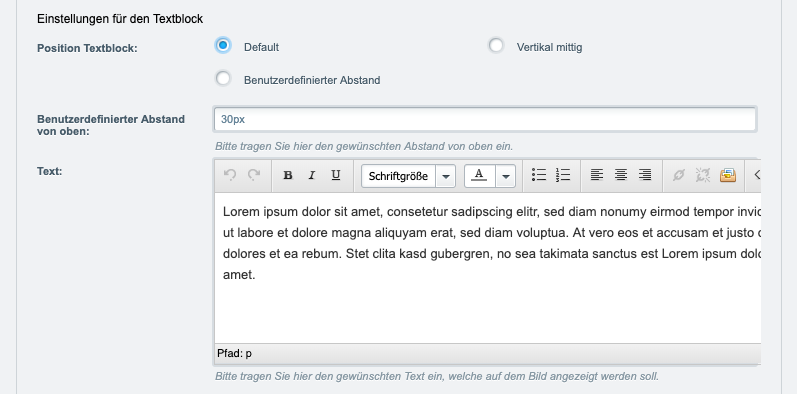
Task: Click the 'Default' radio label text
Action: 261,47
